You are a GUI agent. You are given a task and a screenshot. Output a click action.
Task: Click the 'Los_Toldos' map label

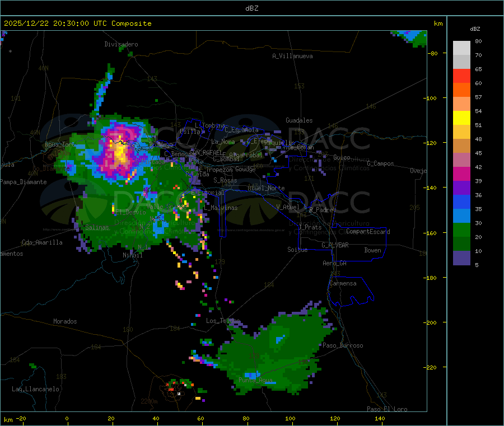223,321
